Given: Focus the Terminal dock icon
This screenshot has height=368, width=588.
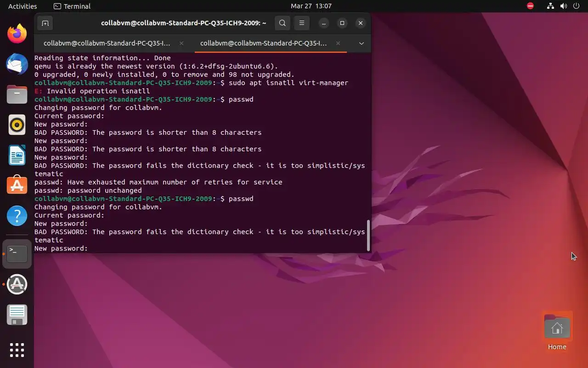Looking at the screenshot, I should (x=17, y=254).
